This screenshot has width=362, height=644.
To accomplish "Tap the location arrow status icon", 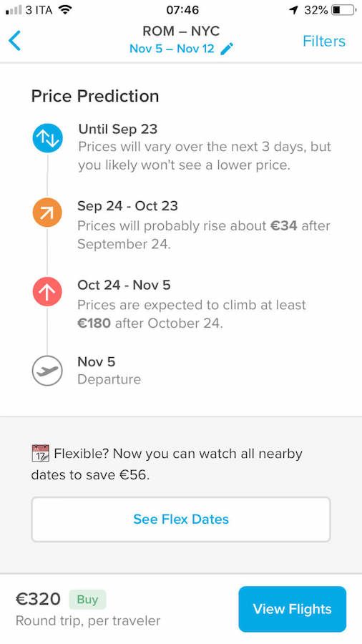I will [293, 10].
